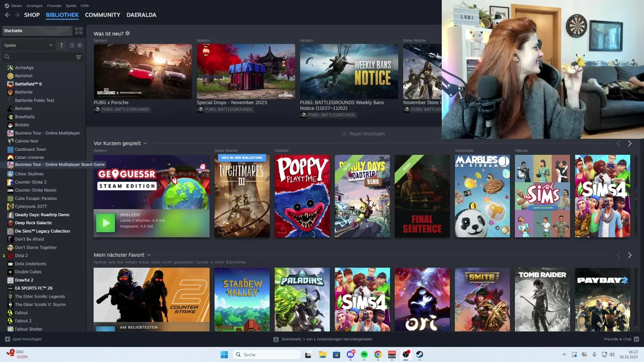
Task: Open 'Was ist neu?' settings gear
Action: tap(128, 34)
